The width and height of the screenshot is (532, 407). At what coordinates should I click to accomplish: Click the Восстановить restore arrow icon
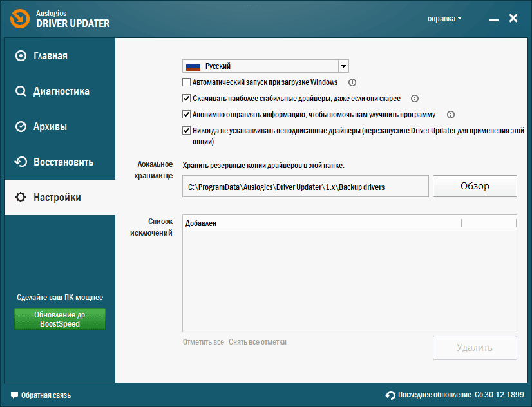[x=21, y=162]
